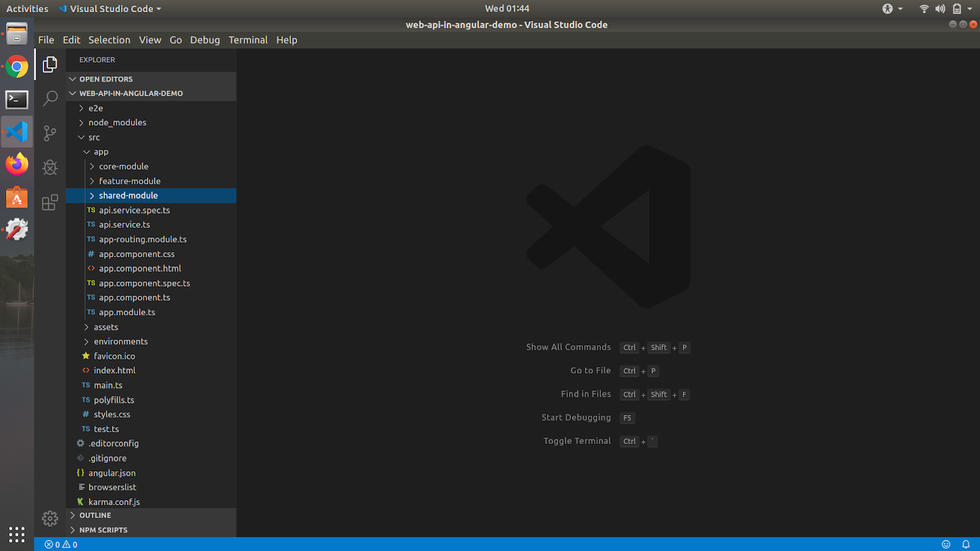Open Terminal from the Ubuntu dock
Viewport: 980px width, 551px height.
(17, 99)
